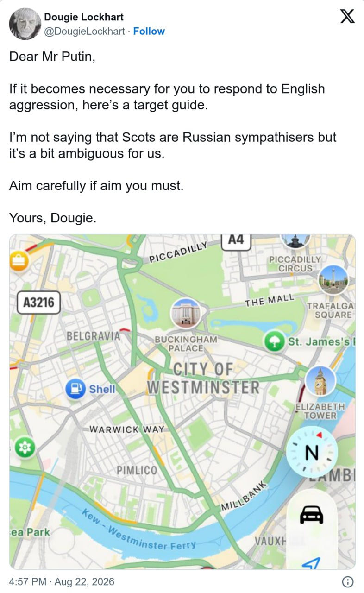Click the A4 road shield label
The width and height of the screenshot is (364, 593).
pos(236,240)
